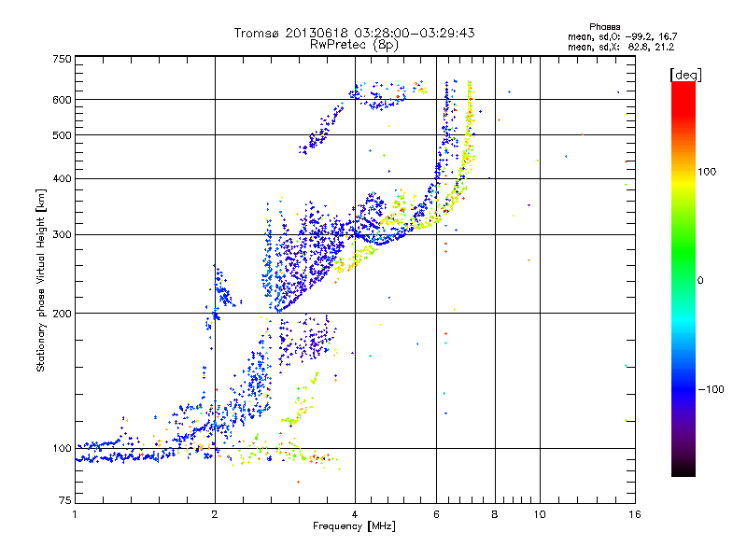Click the x-axis tick label '4'
This screenshot has height=560, width=747.
click(x=355, y=514)
